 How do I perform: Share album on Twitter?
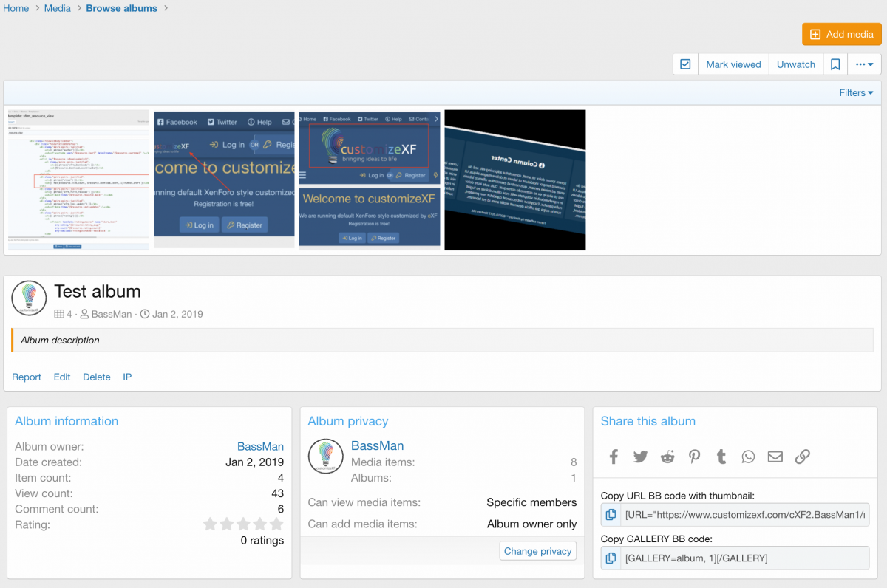[x=640, y=457]
